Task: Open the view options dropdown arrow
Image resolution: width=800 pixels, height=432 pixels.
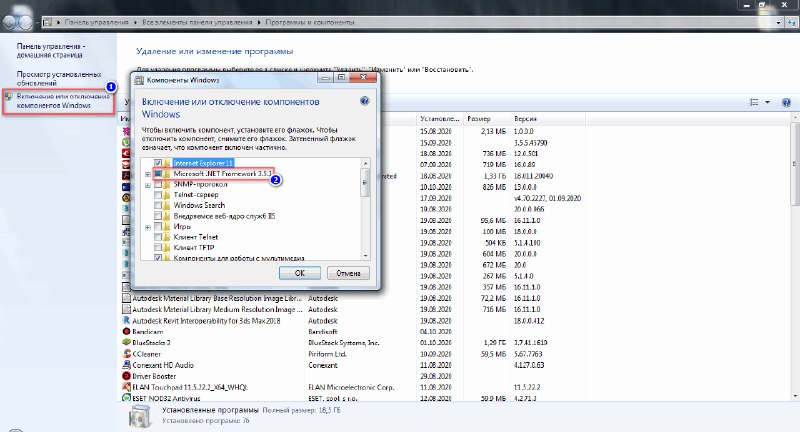Action: click(767, 103)
